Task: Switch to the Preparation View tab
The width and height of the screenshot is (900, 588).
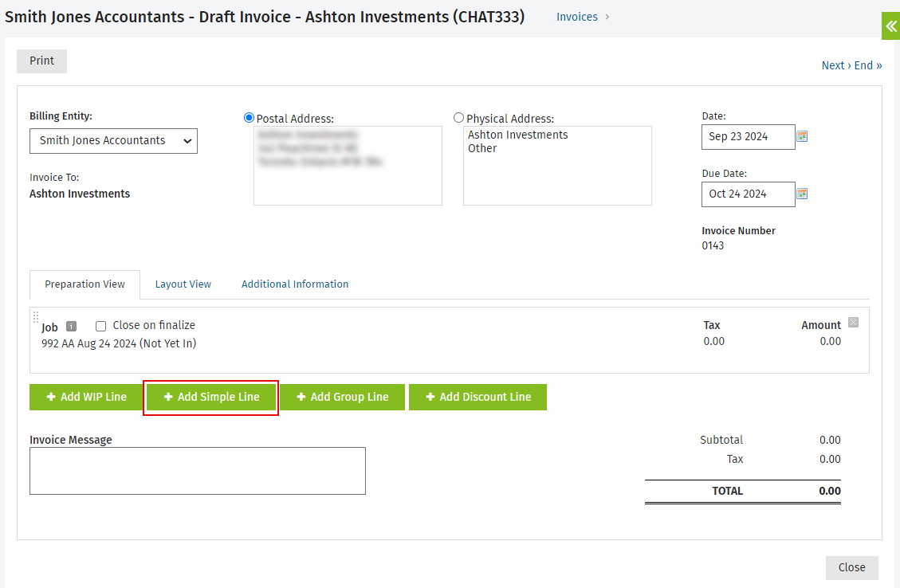Action: point(85,284)
